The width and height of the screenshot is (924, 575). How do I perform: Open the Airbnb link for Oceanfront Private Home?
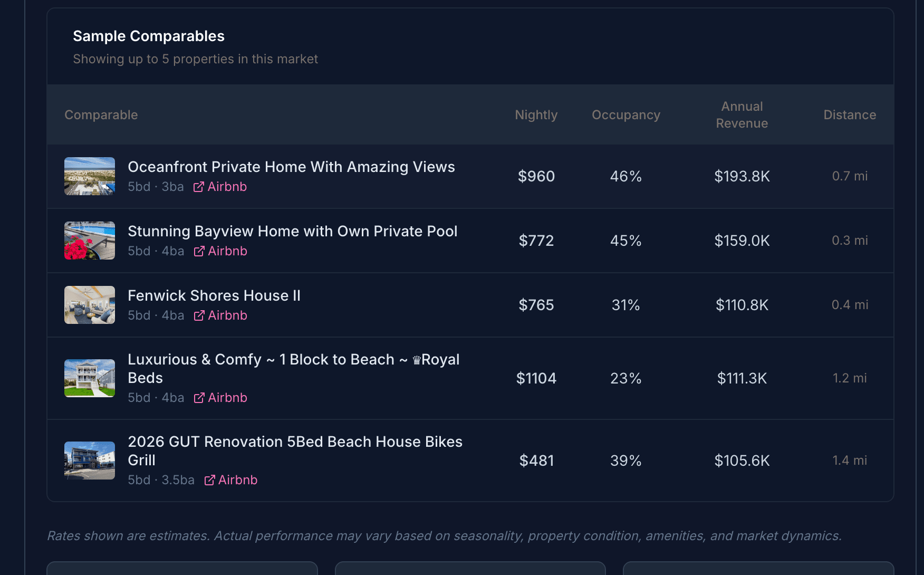click(x=227, y=186)
